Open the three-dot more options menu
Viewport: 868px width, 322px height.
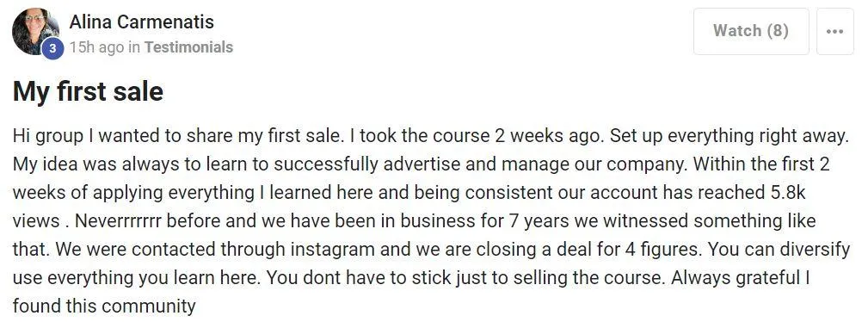(x=834, y=31)
